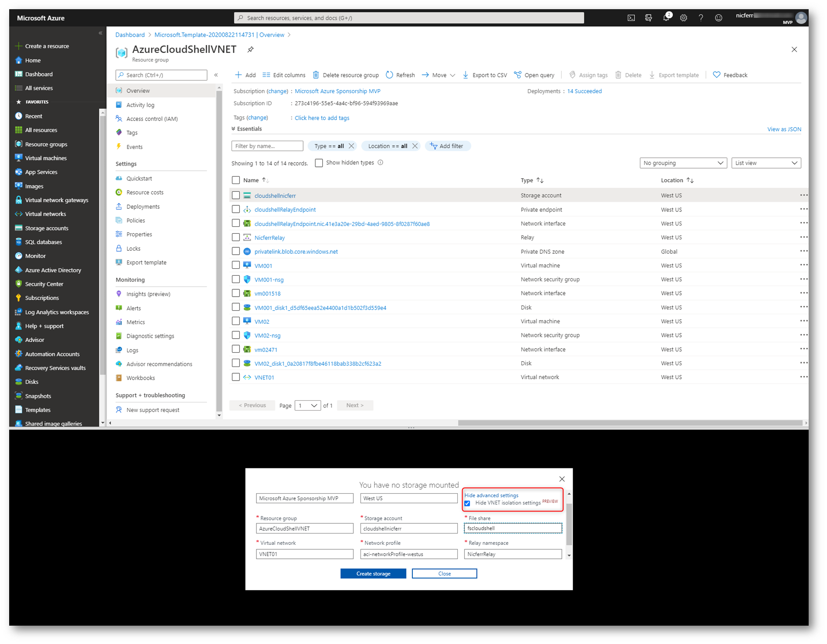Click Delete resource group trash icon
The image size is (827, 644).
pyautogui.click(x=316, y=75)
